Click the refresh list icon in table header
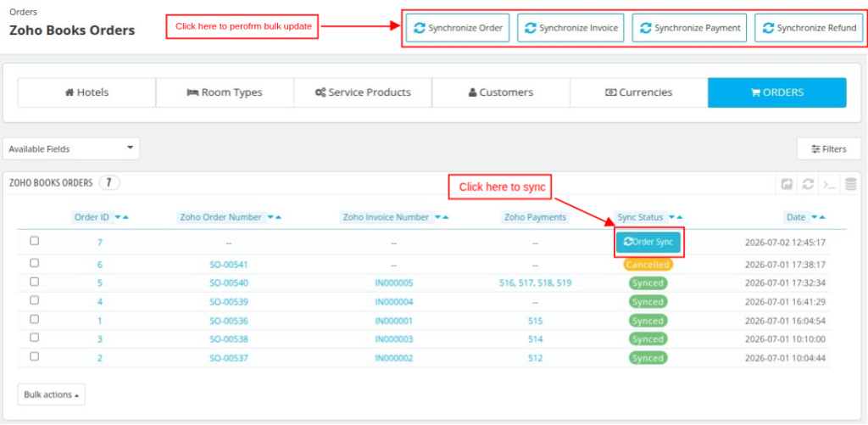Image resolution: width=868 pixels, height=425 pixels. [808, 185]
